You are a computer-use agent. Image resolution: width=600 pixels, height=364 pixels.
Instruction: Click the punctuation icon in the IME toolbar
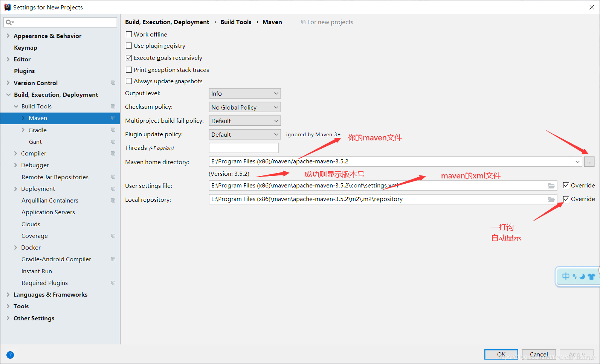tap(574, 277)
